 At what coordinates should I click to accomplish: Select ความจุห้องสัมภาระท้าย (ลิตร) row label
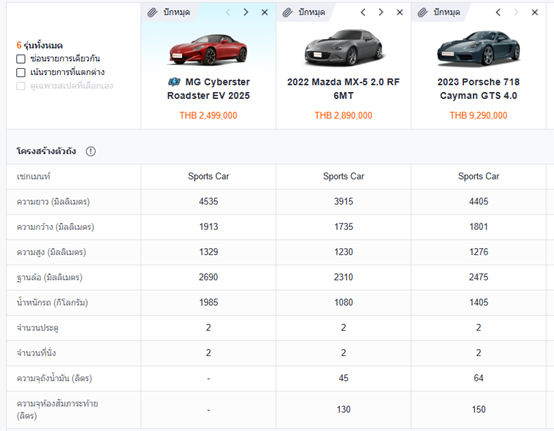[x=57, y=409]
